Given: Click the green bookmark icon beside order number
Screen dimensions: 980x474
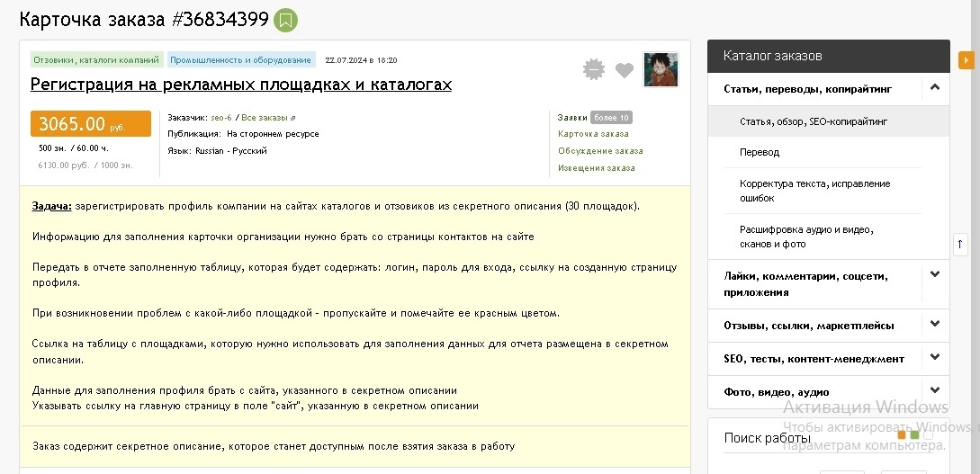Looking at the screenshot, I should tap(285, 21).
